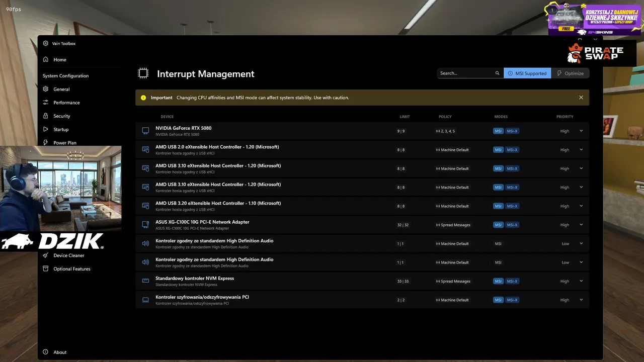Click 'Spread Messages' policy for ASUS adapter
The width and height of the screenshot is (644, 362).
tap(453, 225)
